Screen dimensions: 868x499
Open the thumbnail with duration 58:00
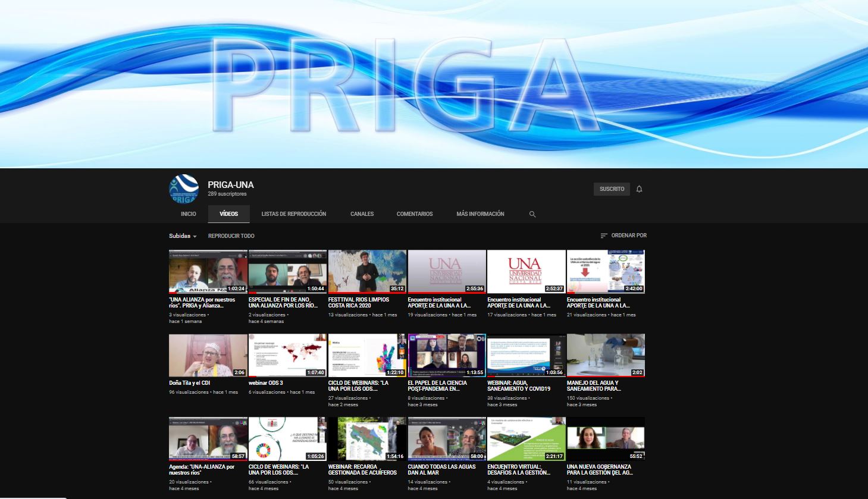(x=447, y=439)
